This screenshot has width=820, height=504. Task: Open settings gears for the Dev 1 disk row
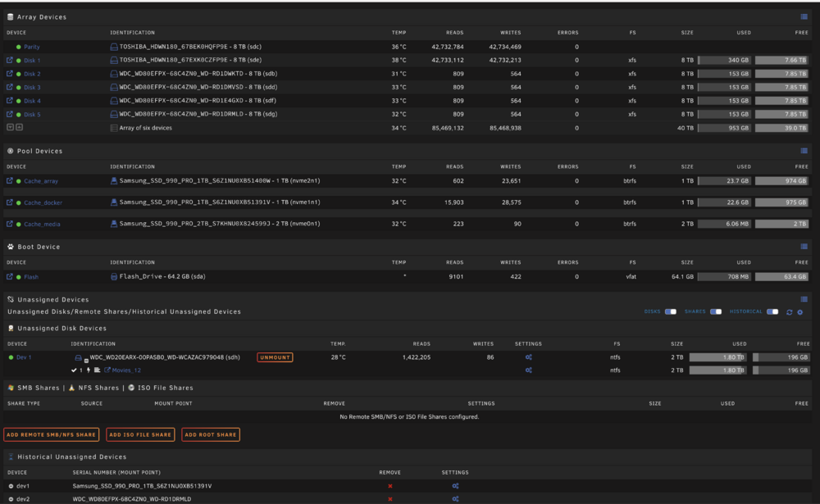[529, 357]
